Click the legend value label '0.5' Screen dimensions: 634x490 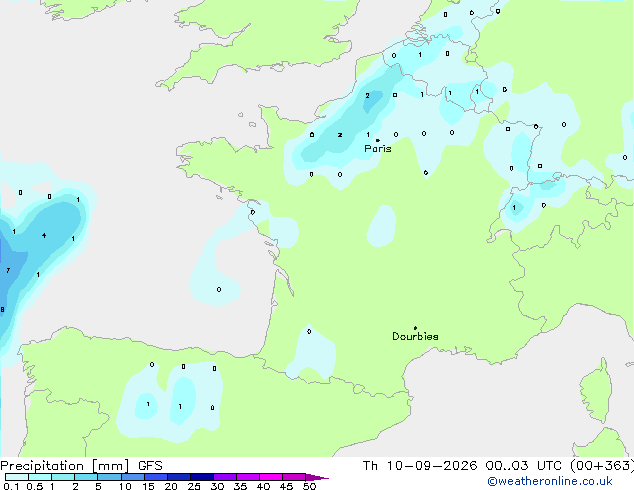pyautogui.click(x=35, y=486)
